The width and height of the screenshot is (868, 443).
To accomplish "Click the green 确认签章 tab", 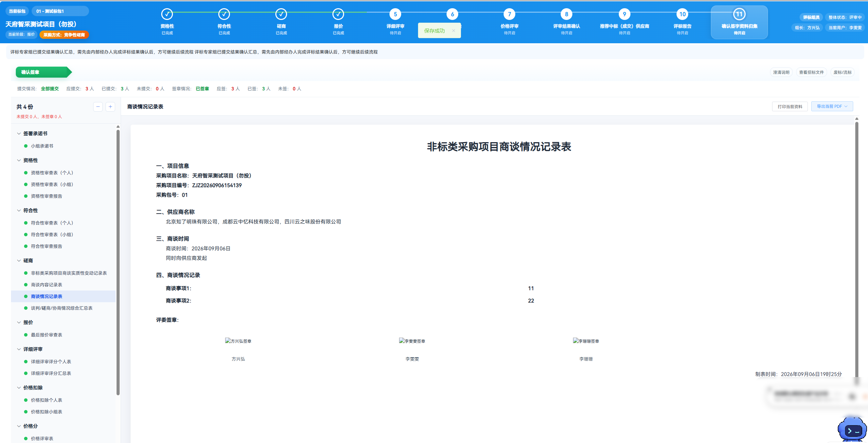I will coord(43,72).
